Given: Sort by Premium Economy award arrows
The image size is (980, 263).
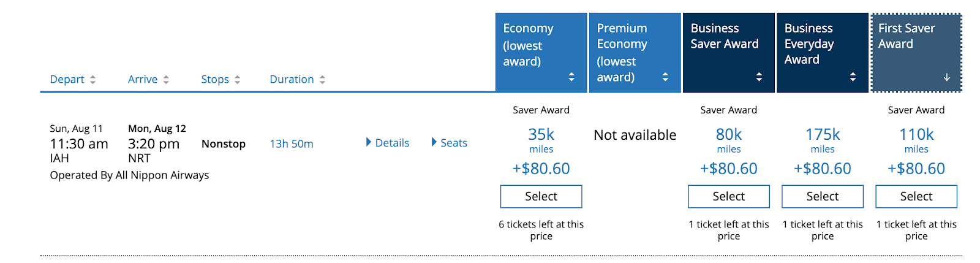Looking at the screenshot, I should pos(665,77).
